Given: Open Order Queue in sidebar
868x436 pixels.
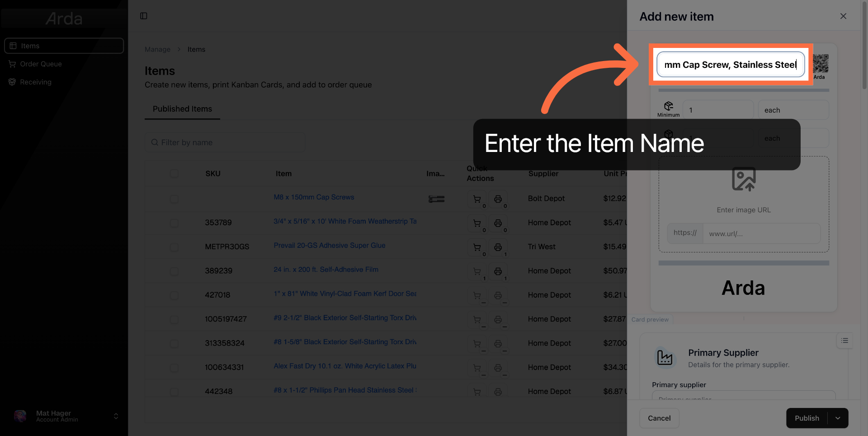Looking at the screenshot, I should [41, 64].
